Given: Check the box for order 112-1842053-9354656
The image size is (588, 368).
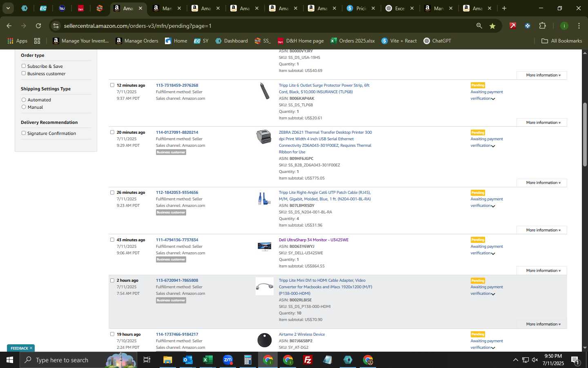Looking at the screenshot, I should pyautogui.click(x=112, y=192).
